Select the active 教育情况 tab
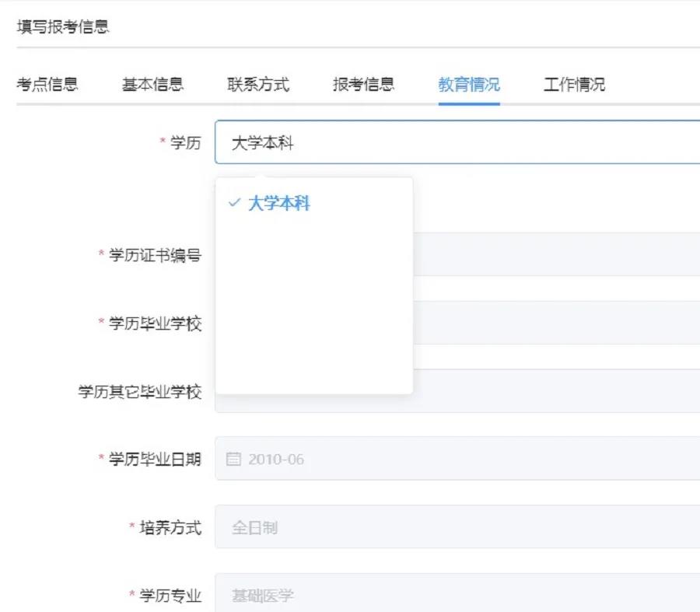 point(467,86)
